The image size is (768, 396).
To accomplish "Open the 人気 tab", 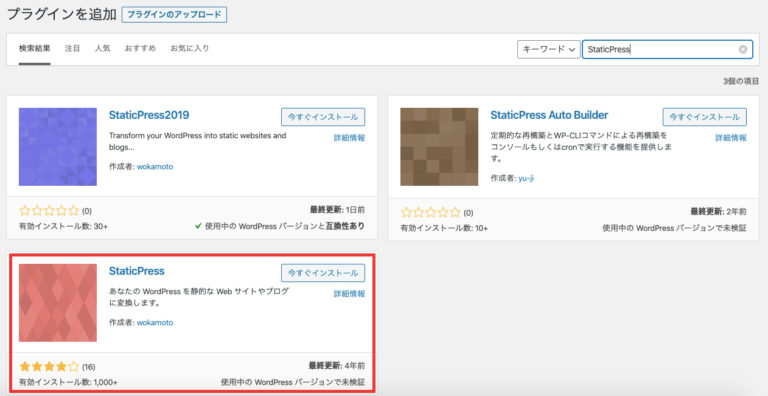I will (102, 49).
